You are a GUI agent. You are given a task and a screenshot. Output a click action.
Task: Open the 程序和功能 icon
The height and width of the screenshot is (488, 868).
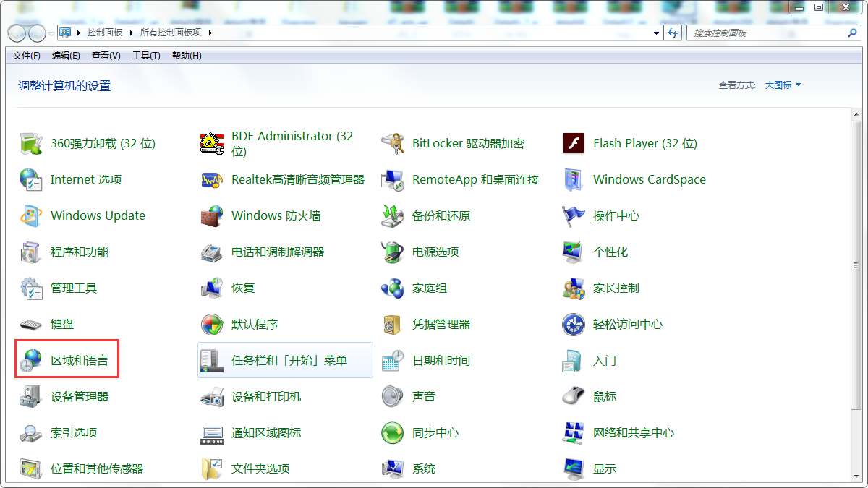(x=30, y=252)
